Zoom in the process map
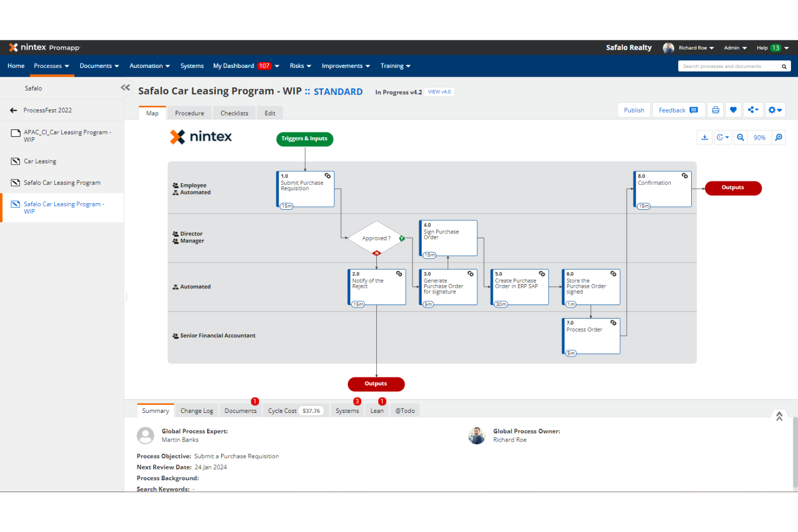Screen dimensions: 798x532 tap(779, 137)
